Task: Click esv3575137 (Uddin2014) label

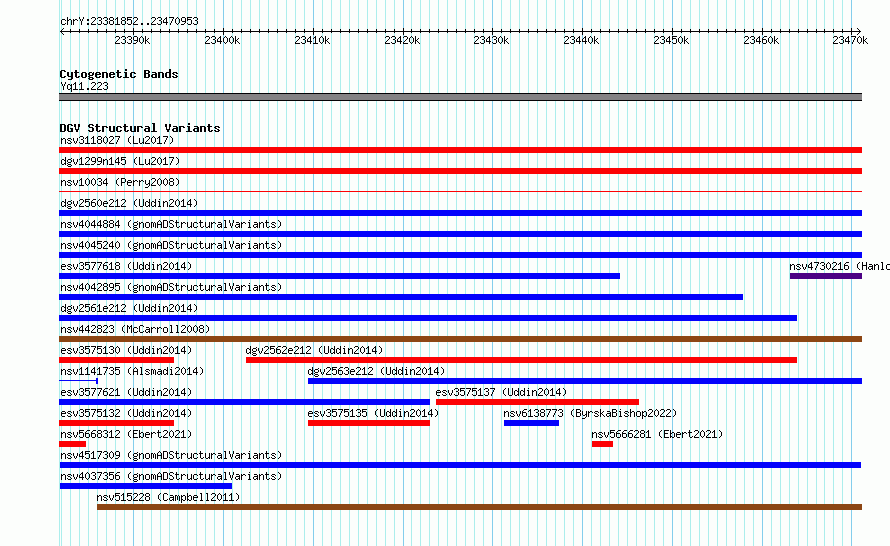Action: pyautogui.click(x=501, y=392)
